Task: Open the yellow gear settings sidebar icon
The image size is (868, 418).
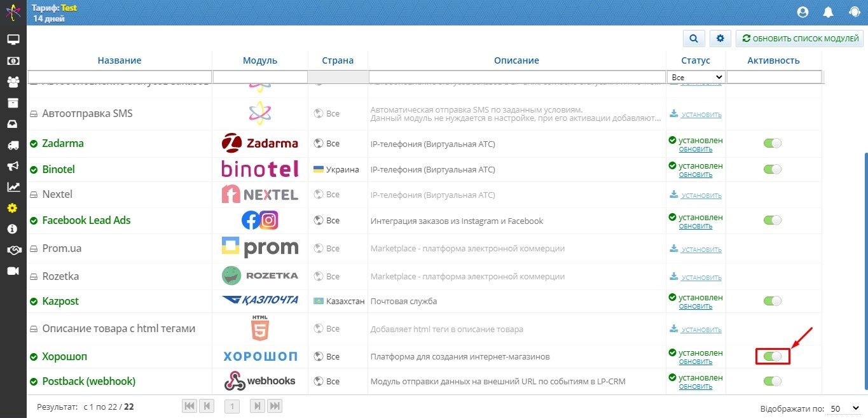Action: coord(13,208)
